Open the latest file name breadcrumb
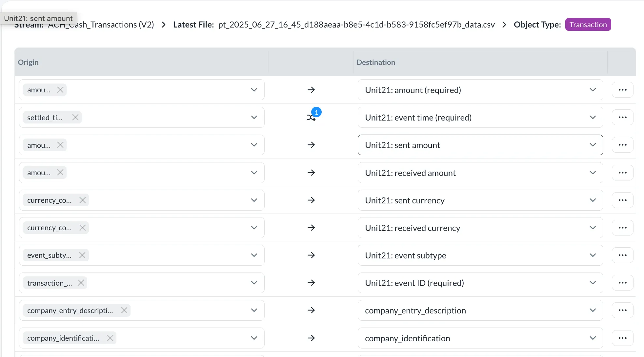The height and width of the screenshot is (357, 644). (x=356, y=25)
